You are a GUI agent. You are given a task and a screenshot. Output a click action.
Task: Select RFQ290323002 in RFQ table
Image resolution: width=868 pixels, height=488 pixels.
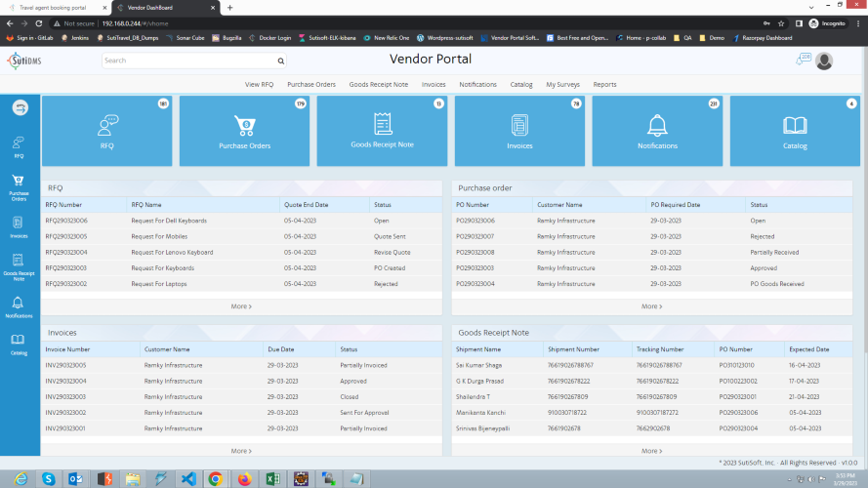click(65, 284)
